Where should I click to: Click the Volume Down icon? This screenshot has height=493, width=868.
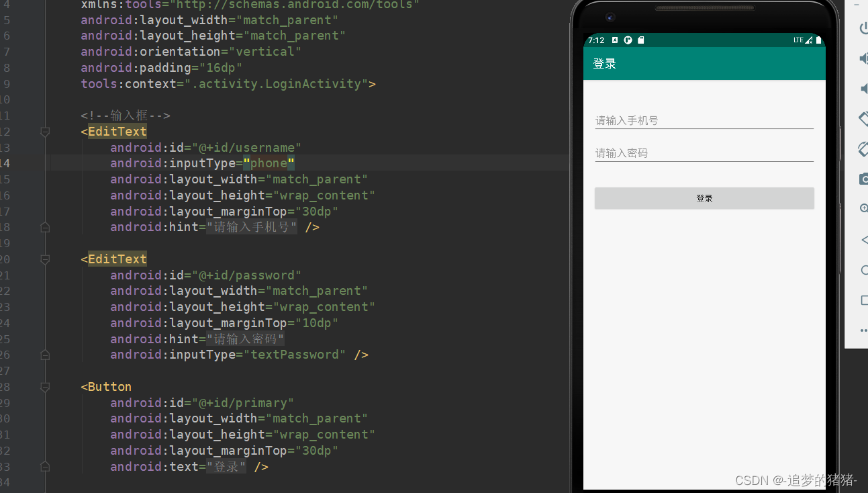[x=863, y=88]
